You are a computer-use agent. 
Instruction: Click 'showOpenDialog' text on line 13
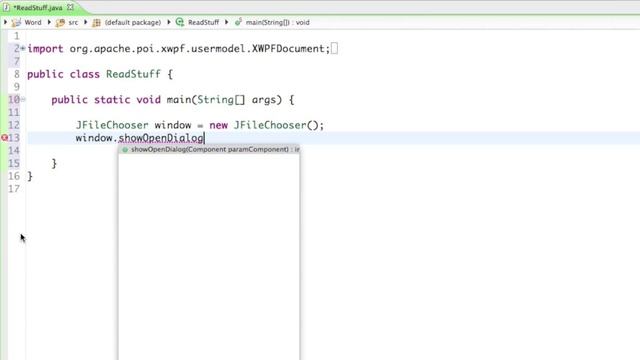pos(161,138)
